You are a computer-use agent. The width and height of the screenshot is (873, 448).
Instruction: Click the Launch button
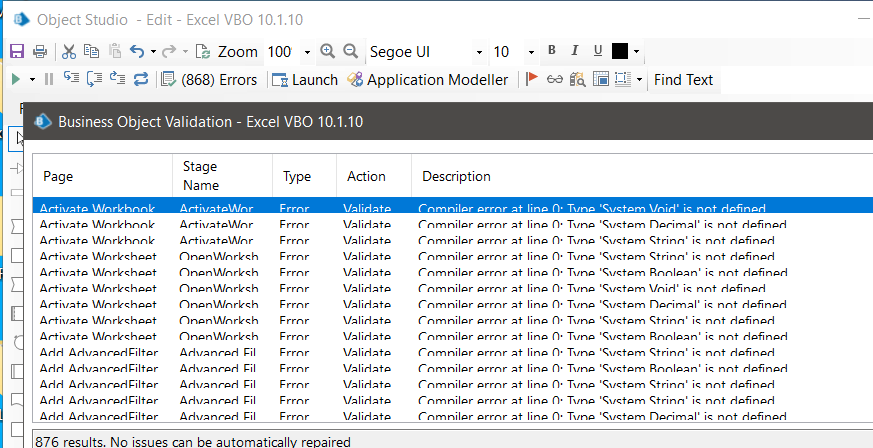click(x=305, y=80)
